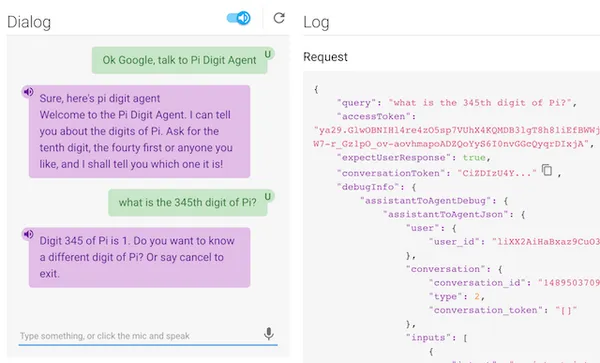Click the U avatar on '345th digit' message
This screenshot has height=363, width=600.
point(268,196)
